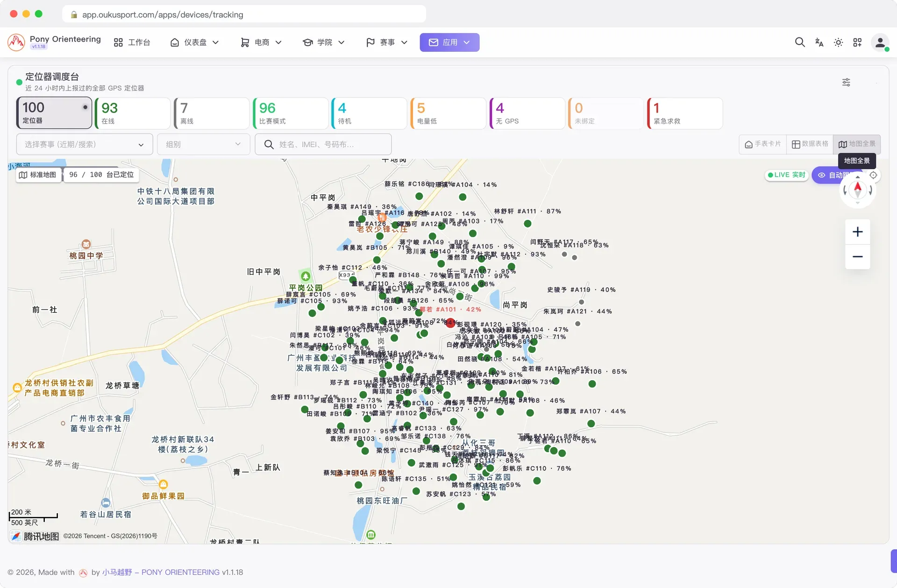Viewport: 897px width, 588px height.
Task: Zoom out on the map
Action: [857, 256]
